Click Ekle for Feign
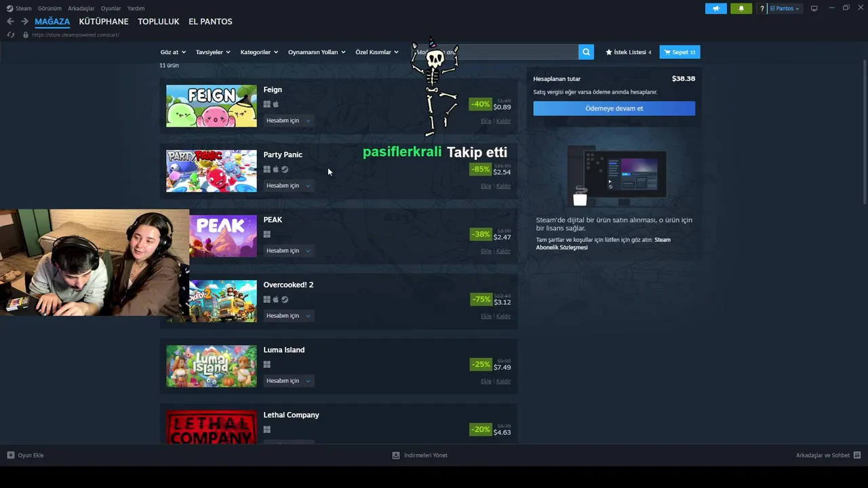Screen dimensions: 868x488 pos(486,121)
